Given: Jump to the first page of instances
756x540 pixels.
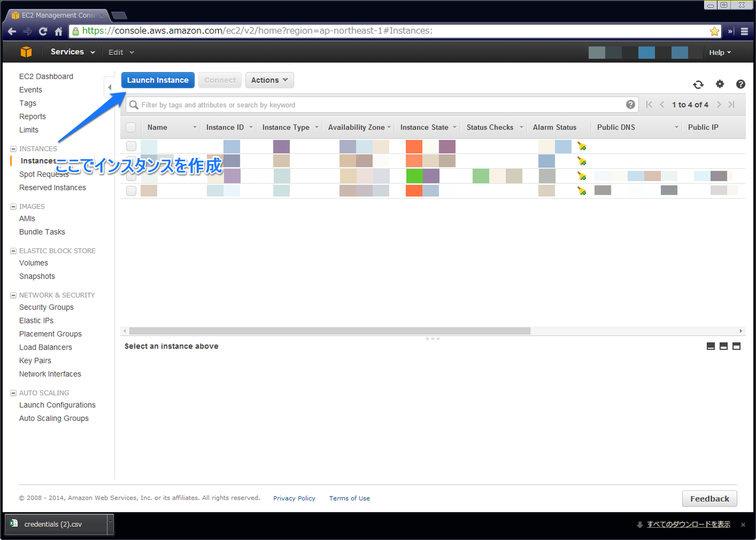Looking at the screenshot, I should tap(649, 104).
